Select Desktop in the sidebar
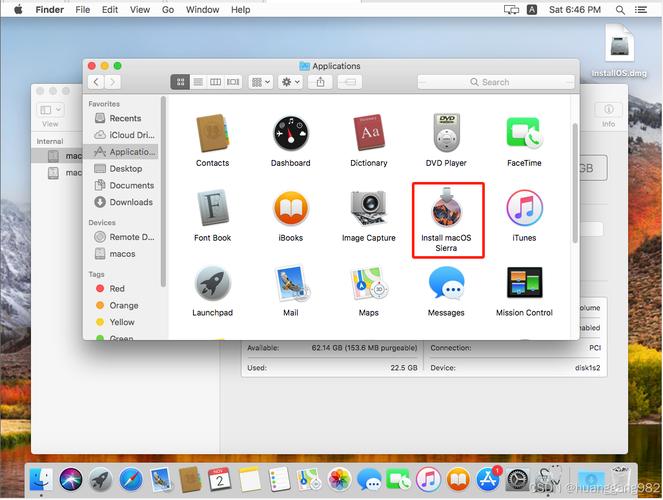The width and height of the screenshot is (663, 500). 121,169
